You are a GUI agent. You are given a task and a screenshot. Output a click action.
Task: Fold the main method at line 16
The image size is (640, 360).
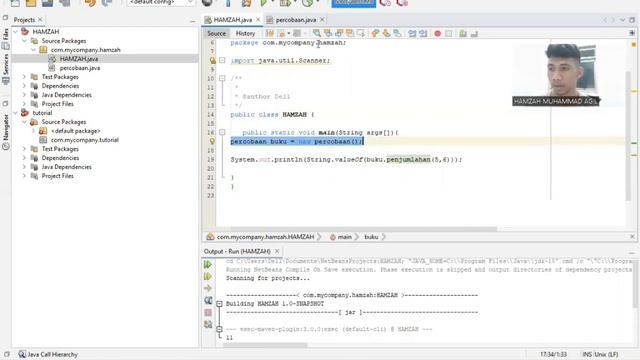[x=222, y=132]
